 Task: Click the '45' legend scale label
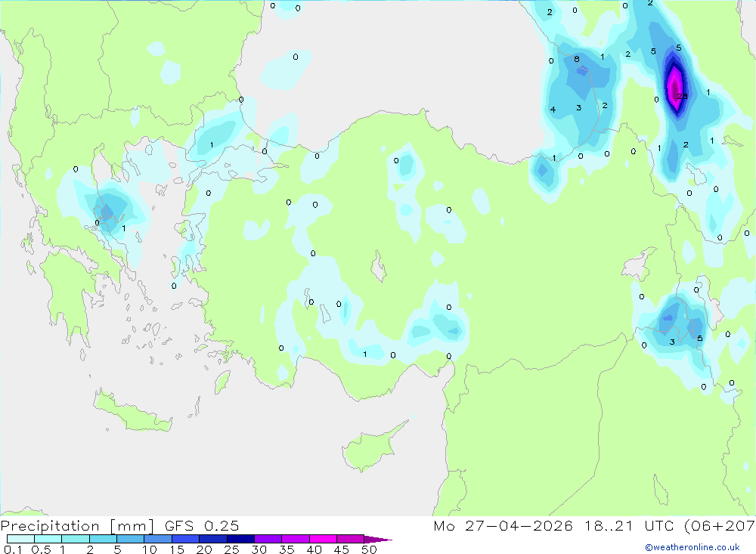pos(342,549)
